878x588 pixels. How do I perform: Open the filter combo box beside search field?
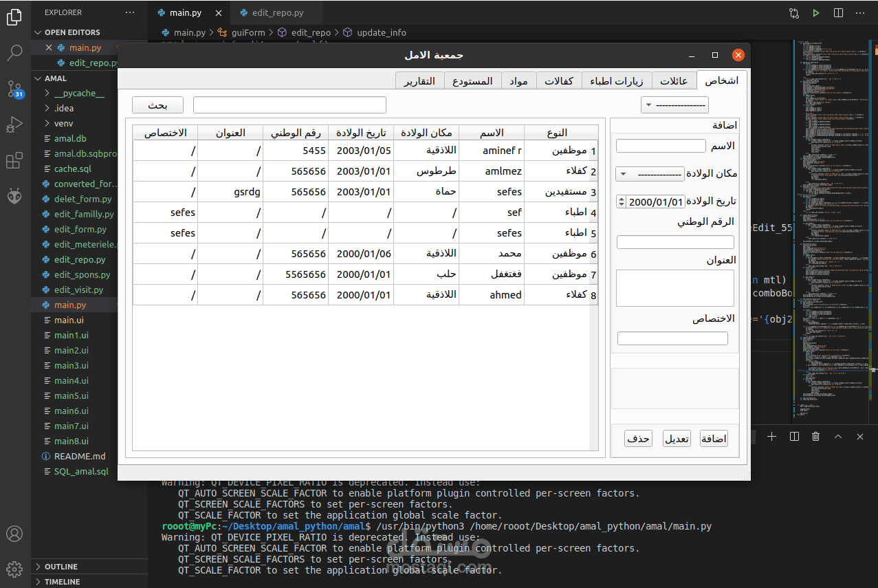point(674,105)
